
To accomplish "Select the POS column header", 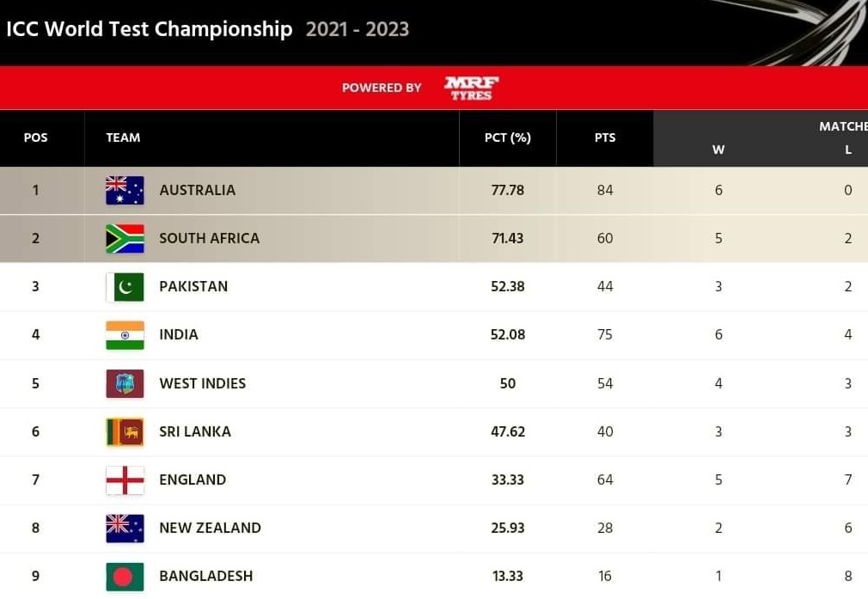I will 35,138.
